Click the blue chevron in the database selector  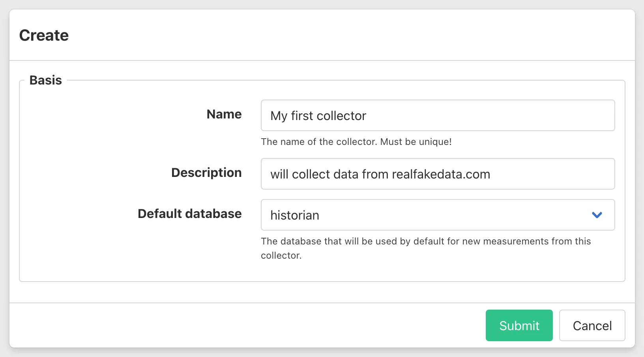pyautogui.click(x=597, y=215)
